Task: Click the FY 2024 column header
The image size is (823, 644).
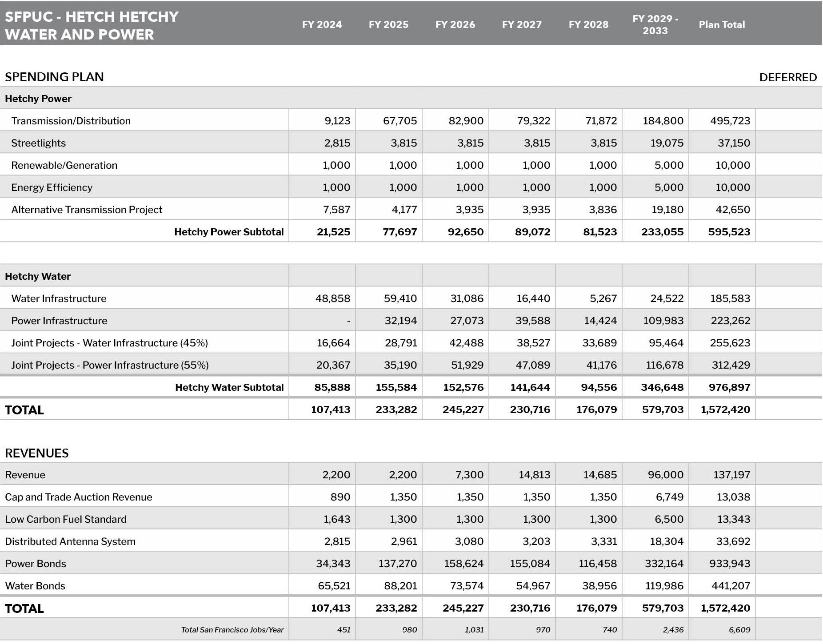Action: coord(322,24)
